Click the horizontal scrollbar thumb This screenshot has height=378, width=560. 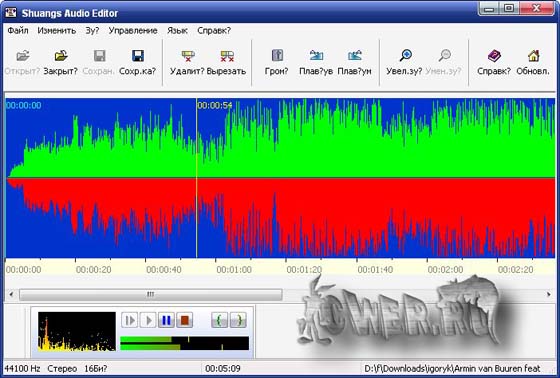pyautogui.click(x=151, y=295)
